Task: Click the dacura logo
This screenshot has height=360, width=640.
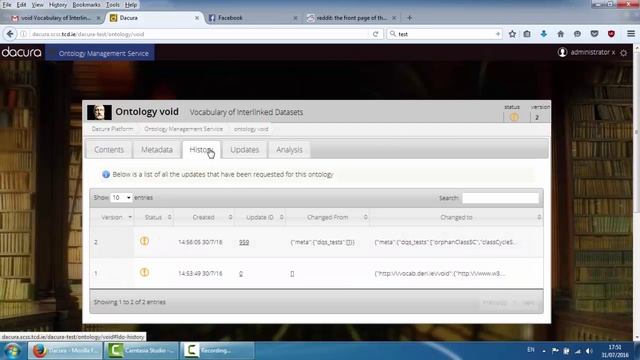Action: point(21,52)
